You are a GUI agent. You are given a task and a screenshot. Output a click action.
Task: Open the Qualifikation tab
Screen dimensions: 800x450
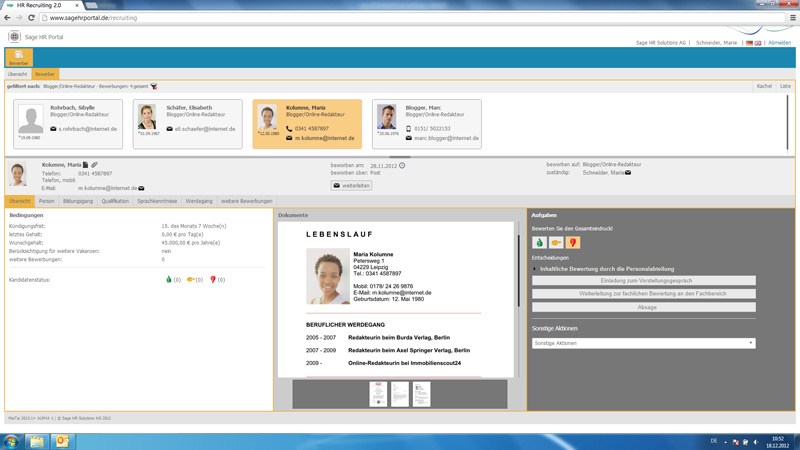coord(115,201)
